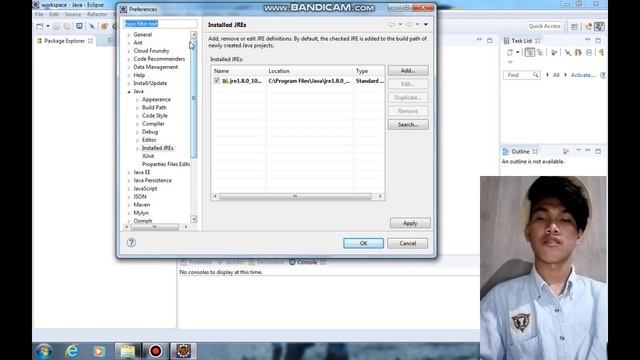640x360 pixels.
Task: Select the Outline tab
Action: 520,151
